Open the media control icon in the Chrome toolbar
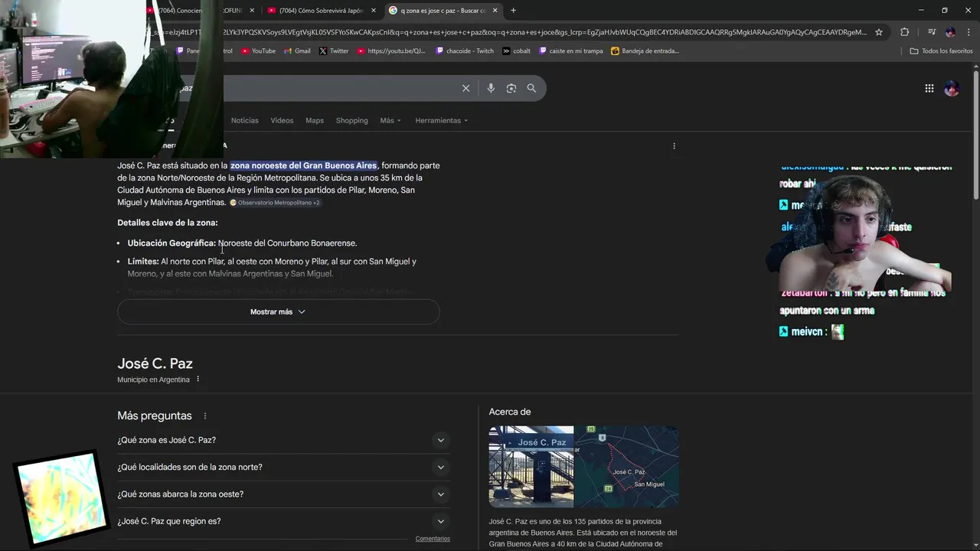 [x=931, y=32]
